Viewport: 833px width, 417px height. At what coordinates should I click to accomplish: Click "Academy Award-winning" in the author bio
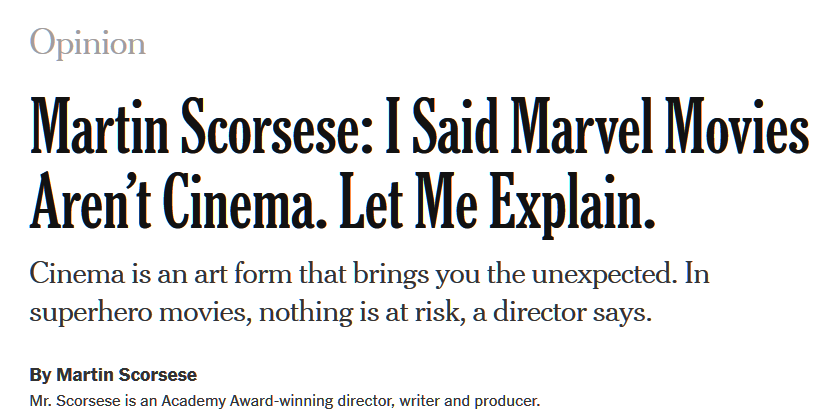pyautogui.click(x=243, y=402)
